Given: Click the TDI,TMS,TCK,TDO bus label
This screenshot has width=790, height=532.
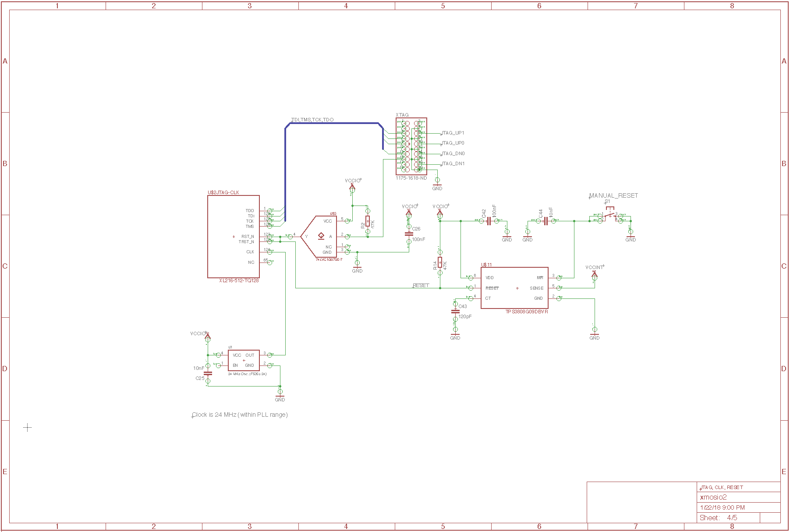Looking at the screenshot, I should 312,120.
